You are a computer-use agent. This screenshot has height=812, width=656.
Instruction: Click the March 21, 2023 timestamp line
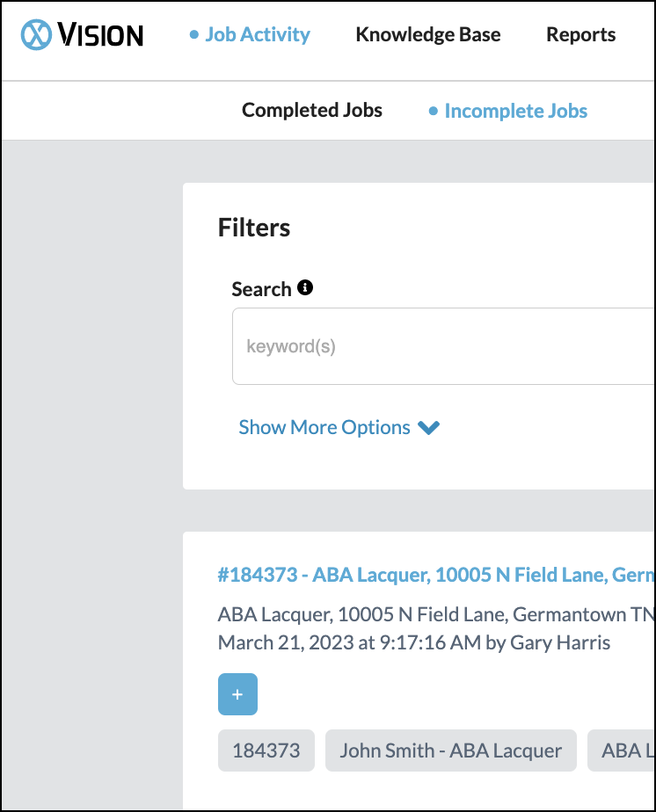[413, 643]
